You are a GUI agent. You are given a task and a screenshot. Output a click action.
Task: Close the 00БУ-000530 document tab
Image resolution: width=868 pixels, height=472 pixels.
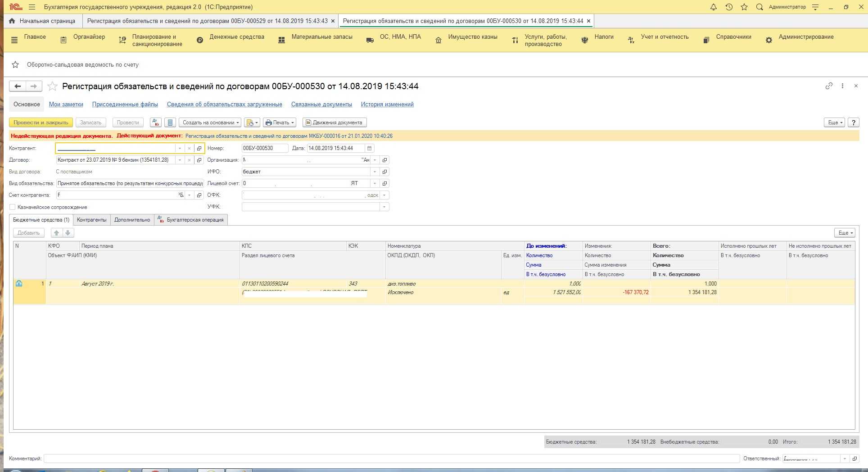pos(588,21)
